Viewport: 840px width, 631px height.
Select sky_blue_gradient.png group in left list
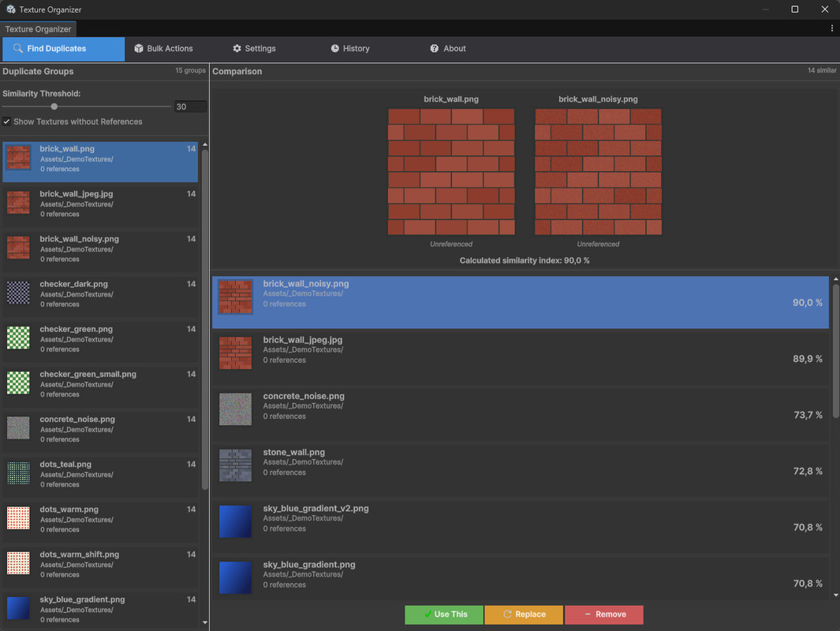tap(100, 610)
